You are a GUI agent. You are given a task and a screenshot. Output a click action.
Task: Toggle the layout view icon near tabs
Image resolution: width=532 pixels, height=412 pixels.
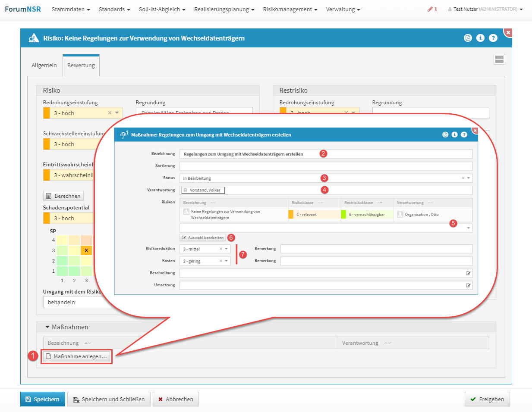click(x=499, y=59)
